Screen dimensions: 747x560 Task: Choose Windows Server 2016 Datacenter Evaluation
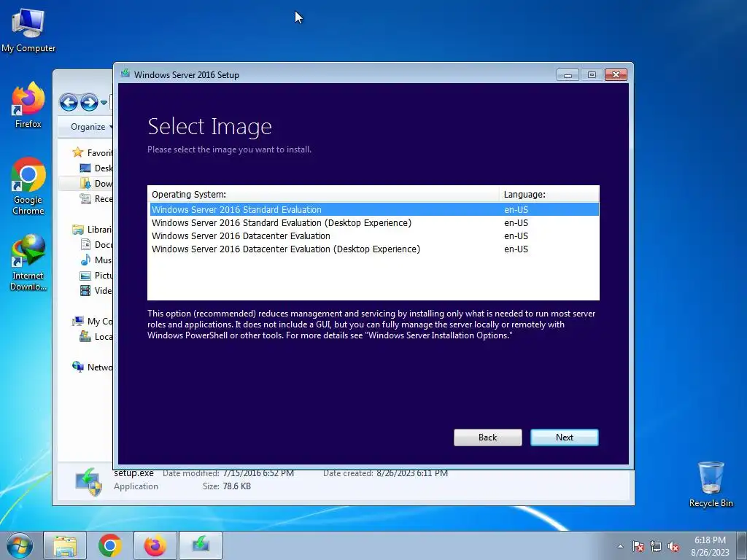tap(374, 236)
